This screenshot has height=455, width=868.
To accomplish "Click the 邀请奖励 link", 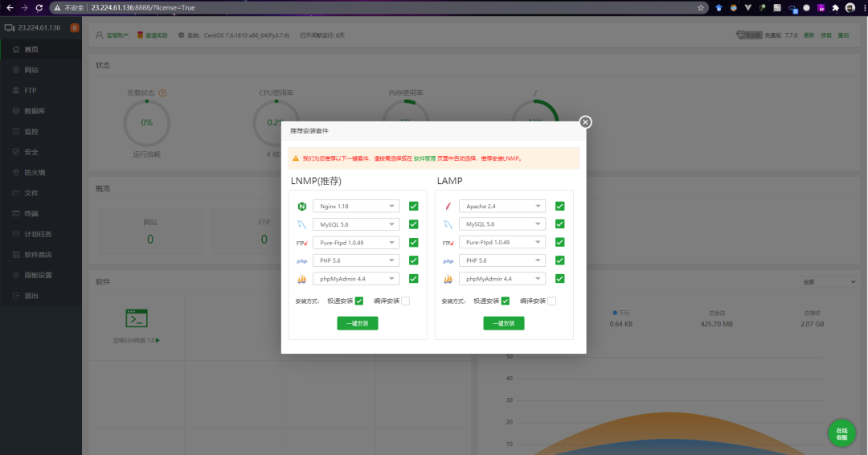I will tap(156, 35).
